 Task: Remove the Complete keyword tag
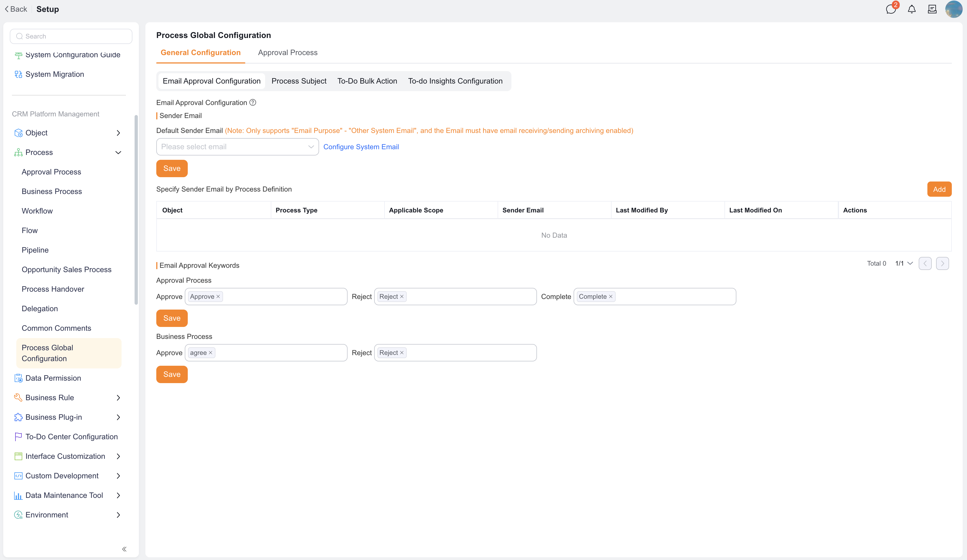610,297
